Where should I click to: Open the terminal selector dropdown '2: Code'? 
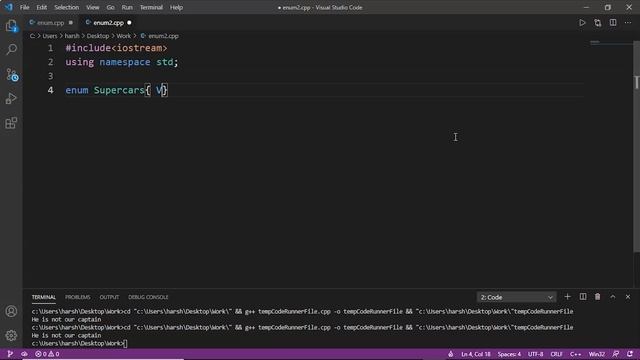516,297
